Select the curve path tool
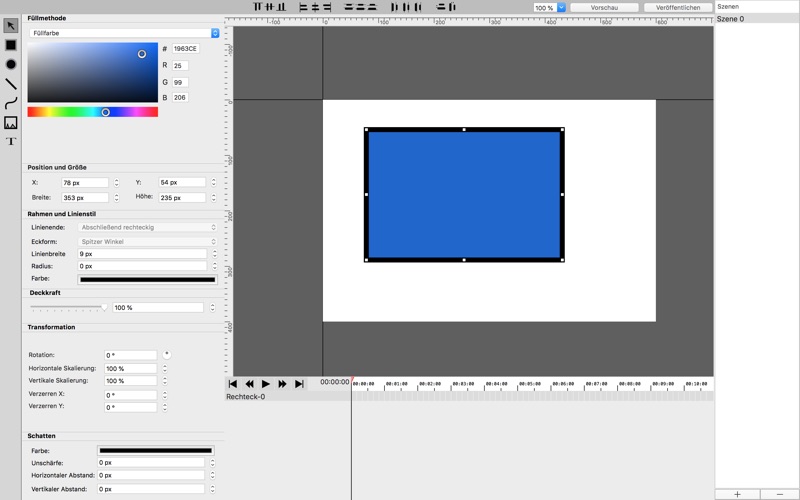Screen dimensions: 800x500 coord(11,103)
